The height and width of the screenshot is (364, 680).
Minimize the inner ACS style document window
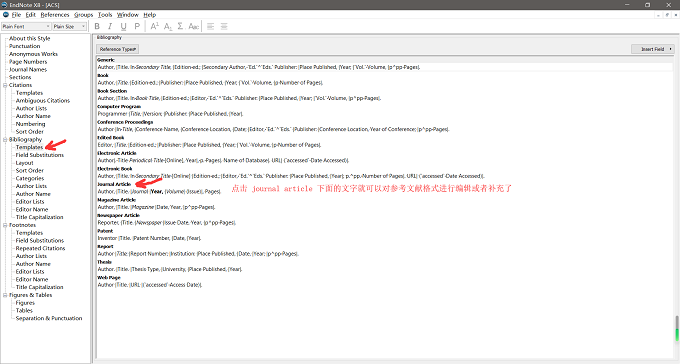coord(658,15)
